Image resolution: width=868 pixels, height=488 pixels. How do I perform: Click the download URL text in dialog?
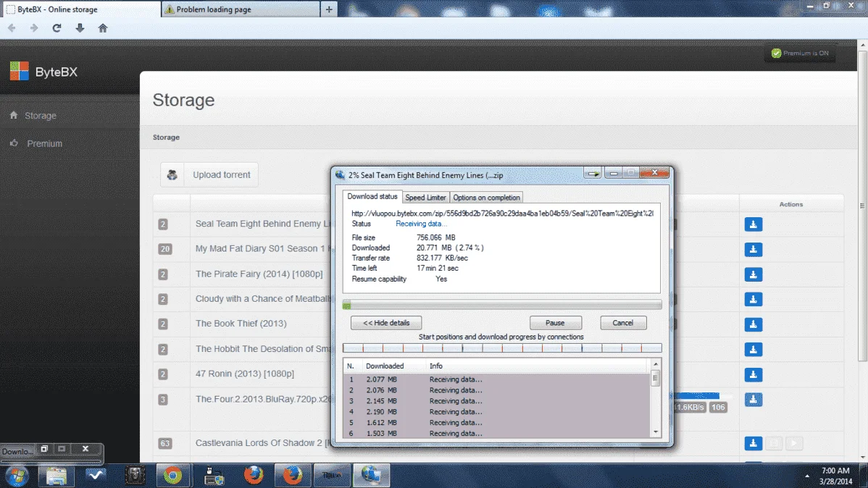(502, 213)
